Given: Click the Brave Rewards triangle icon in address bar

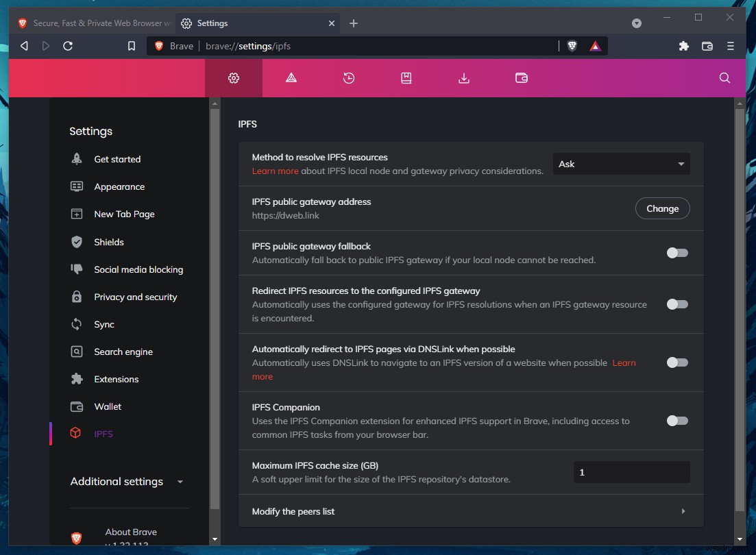Looking at the screenshot, I should [594, 46].
